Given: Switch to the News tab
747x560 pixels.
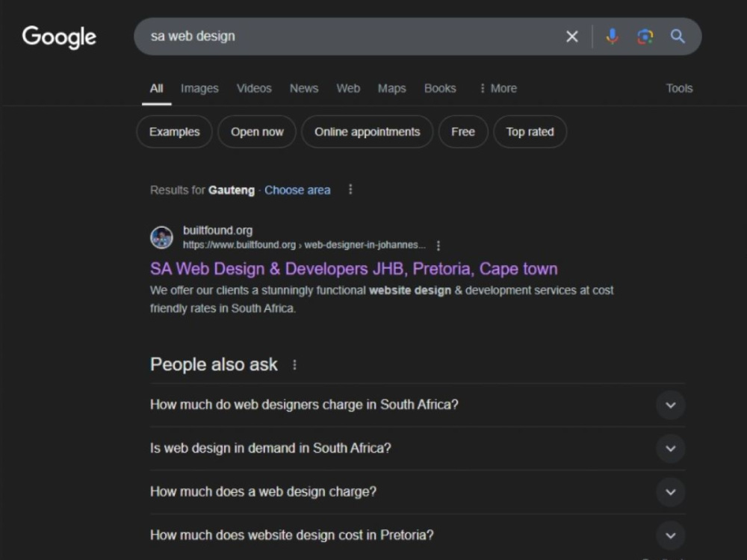Looking at the screenshot, I should click(x=304, y=89).
